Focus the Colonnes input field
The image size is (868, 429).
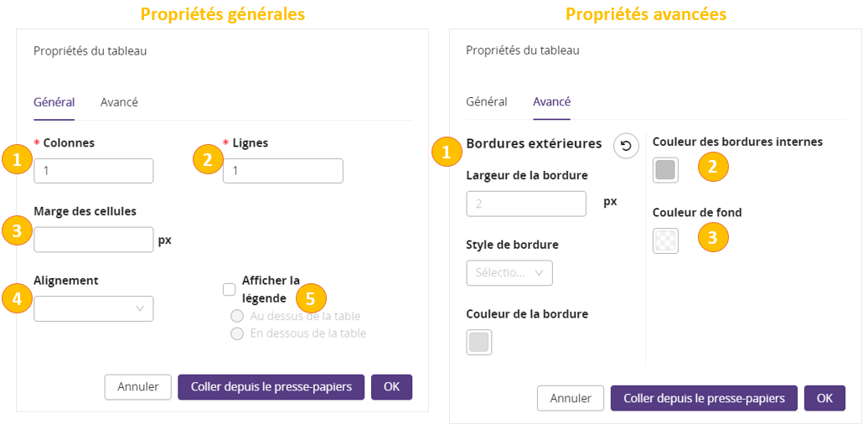[x=94, y=171]
